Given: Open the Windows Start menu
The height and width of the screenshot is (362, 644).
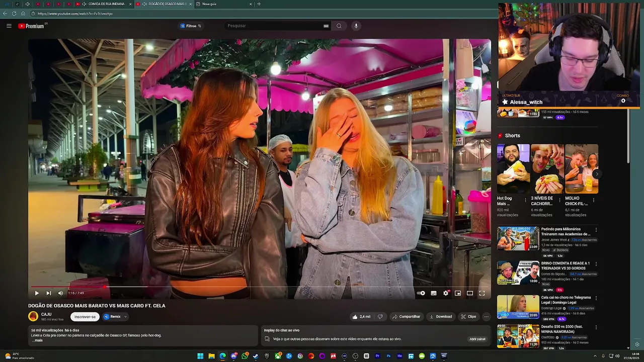Looking at the screenshot, I should click(200, 356).
